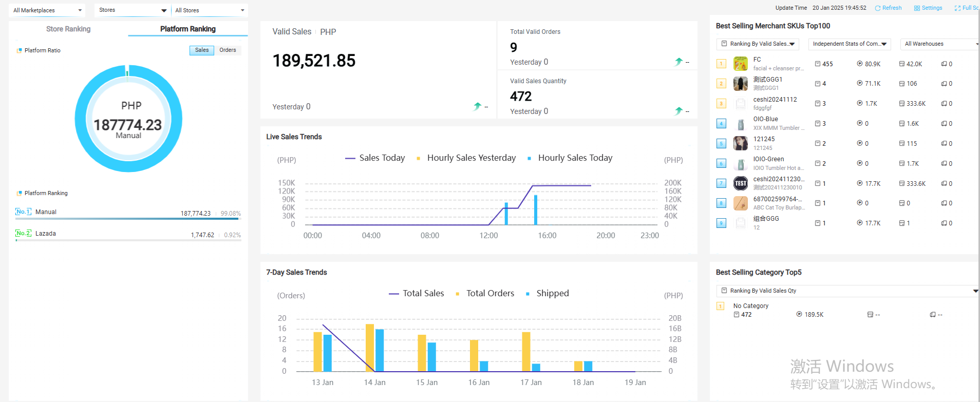Open the Ranking By Valid Sales dropdown
The width and height of the screenshot is (980, 402).
758,44
